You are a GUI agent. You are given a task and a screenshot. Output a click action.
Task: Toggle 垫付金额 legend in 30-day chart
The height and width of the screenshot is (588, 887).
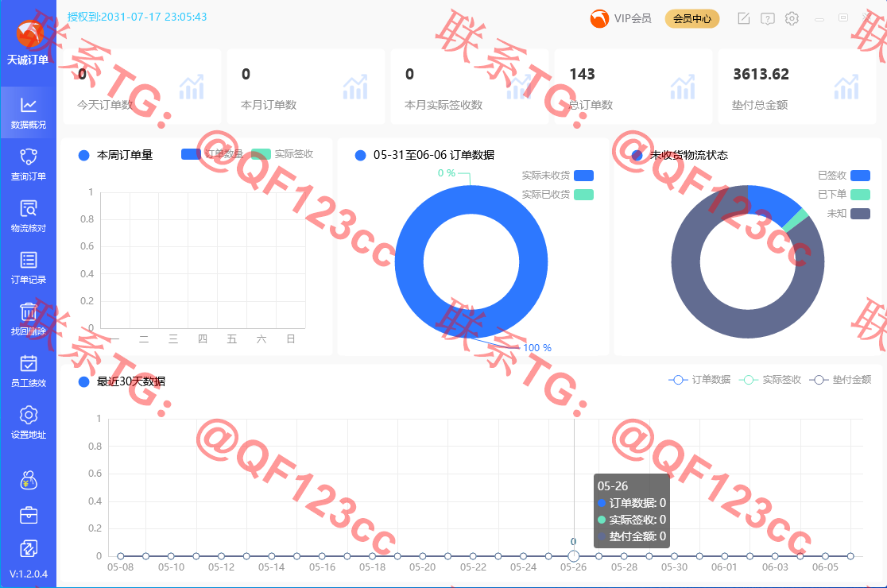click(x=841, y=379)
